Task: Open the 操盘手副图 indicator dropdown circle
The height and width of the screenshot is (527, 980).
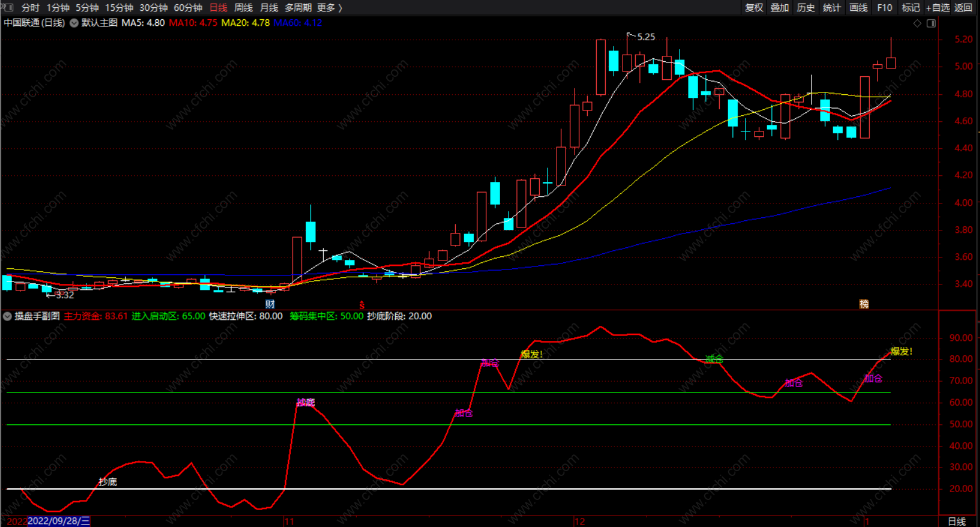Action: pyautogui.click(x=7, y=316)
